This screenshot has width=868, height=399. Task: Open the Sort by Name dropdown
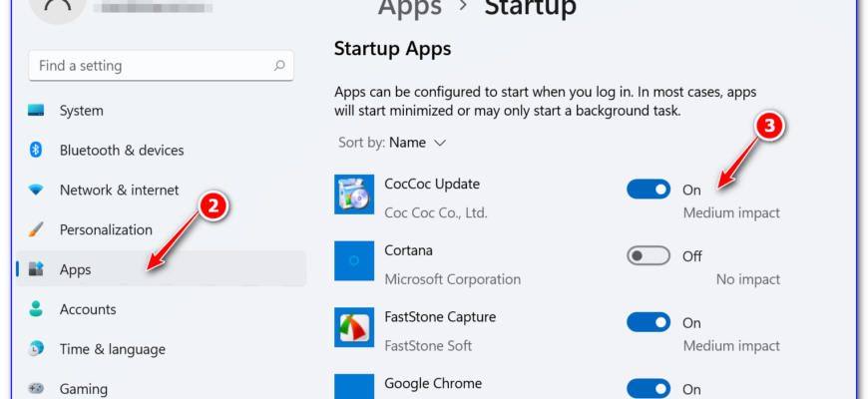[392, 143]
